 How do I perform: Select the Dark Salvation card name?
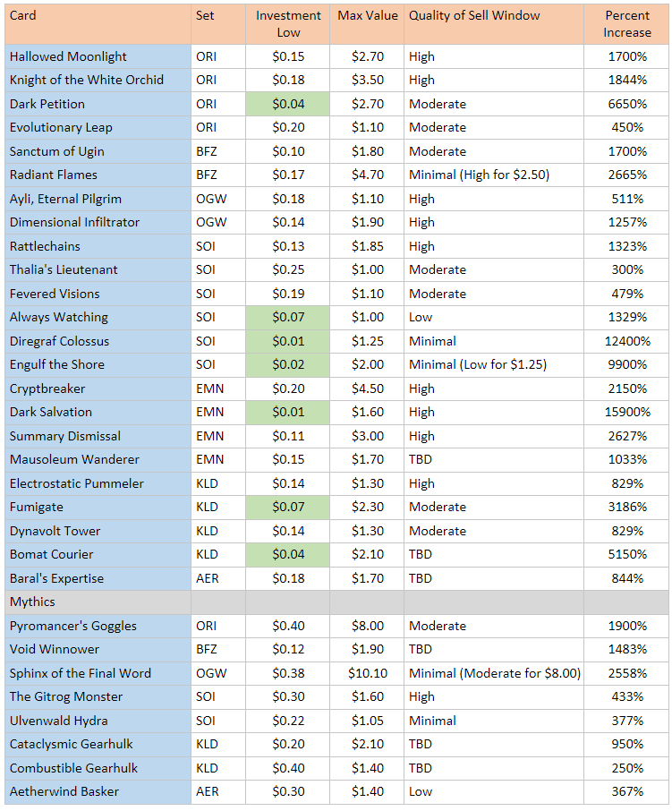[x=97, y=412]
